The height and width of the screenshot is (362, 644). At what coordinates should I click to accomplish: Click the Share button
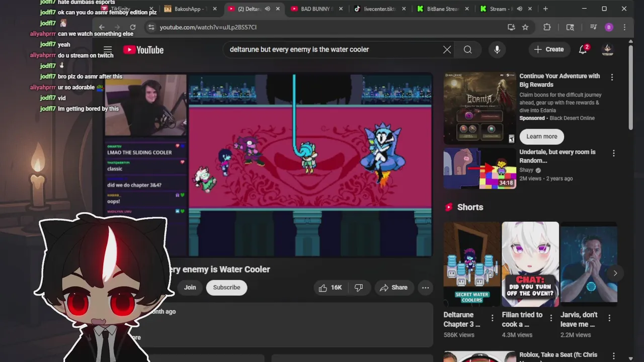393,288
